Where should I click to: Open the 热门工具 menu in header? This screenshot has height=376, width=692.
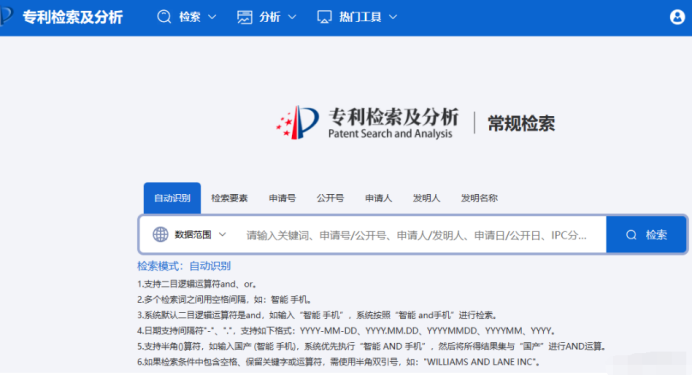tap(360, 17)
